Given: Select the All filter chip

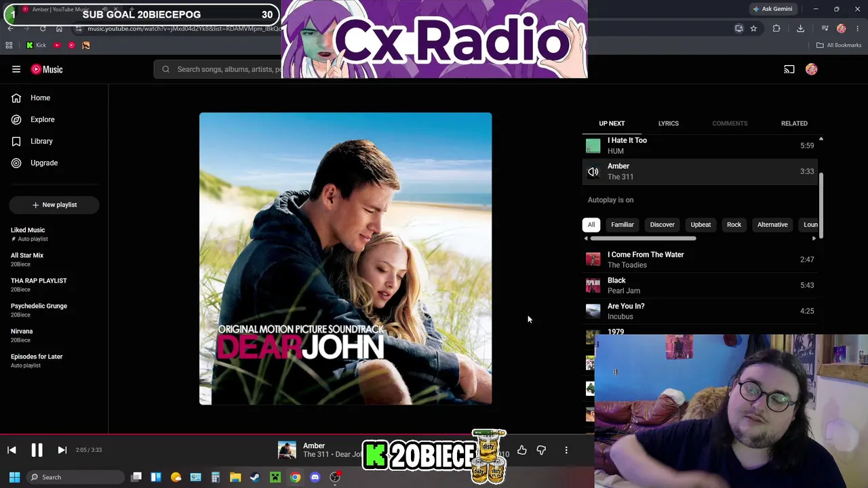Looking at the screenshot, I should pyautogui.click(x=591, y=225).
